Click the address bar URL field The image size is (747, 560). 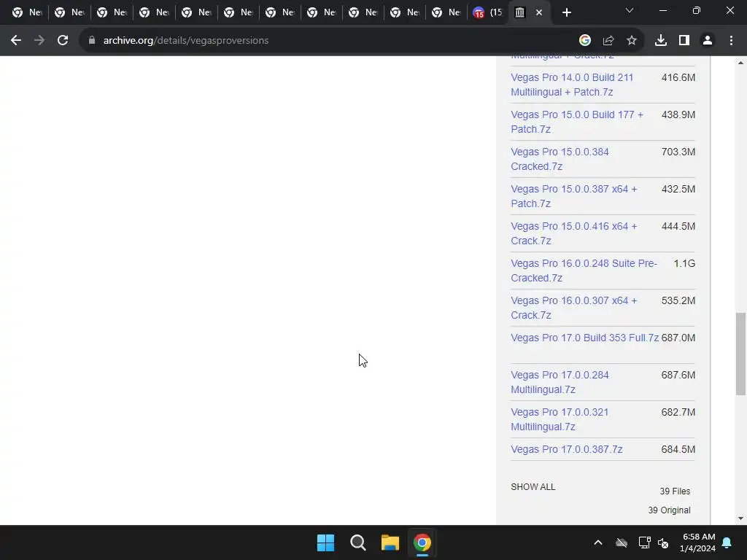click(329, 41)
